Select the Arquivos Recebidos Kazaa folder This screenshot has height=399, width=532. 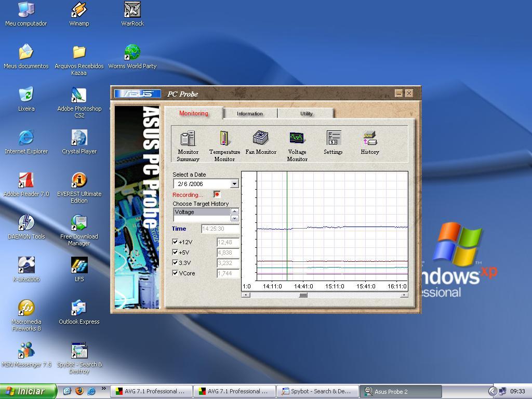click(x=79, y=60)
